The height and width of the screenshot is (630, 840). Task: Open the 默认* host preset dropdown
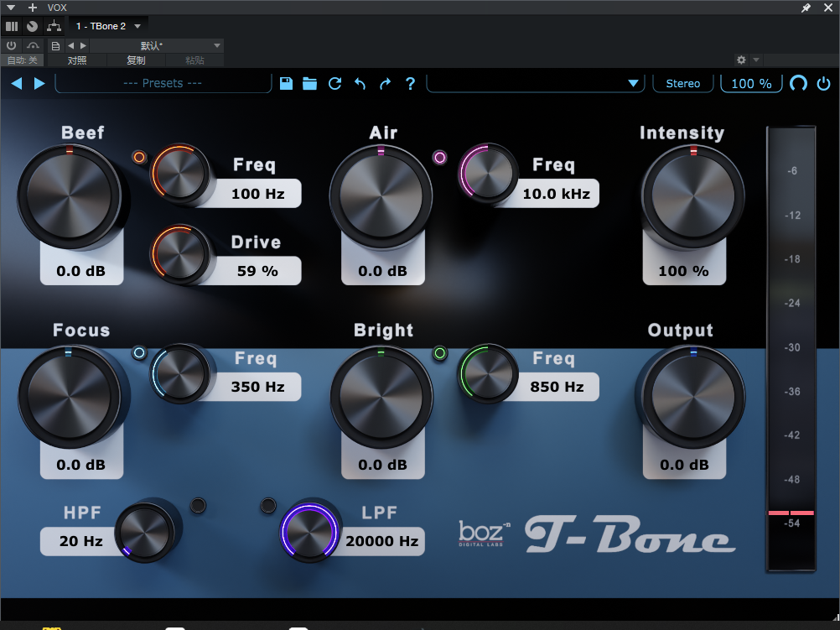[158, 46]
